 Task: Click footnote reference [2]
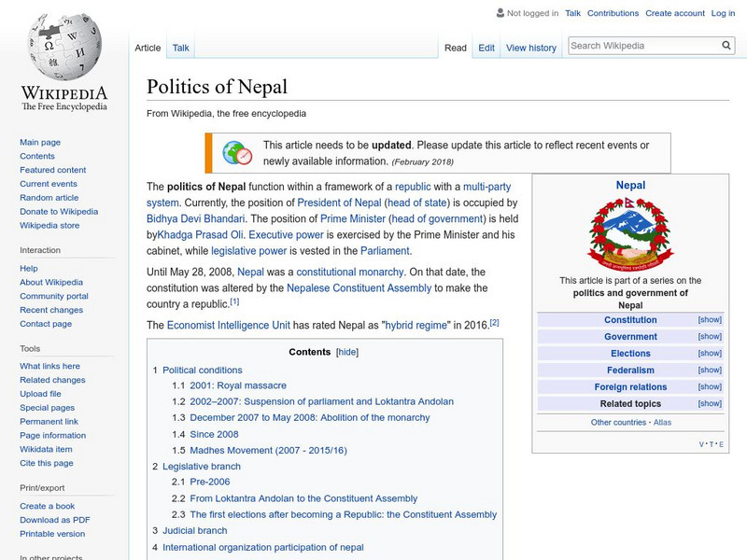(x=494, y=322)
